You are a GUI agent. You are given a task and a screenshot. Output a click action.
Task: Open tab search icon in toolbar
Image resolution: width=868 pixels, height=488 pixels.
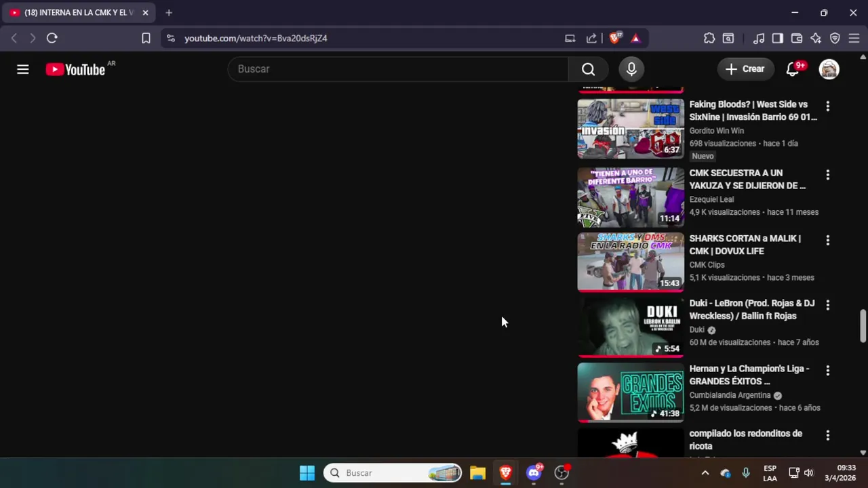click(728, 38)
